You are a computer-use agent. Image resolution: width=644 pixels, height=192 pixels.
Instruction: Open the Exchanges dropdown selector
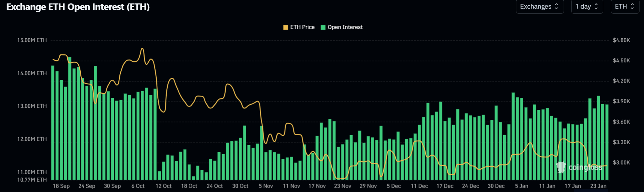tap(539, 7)
